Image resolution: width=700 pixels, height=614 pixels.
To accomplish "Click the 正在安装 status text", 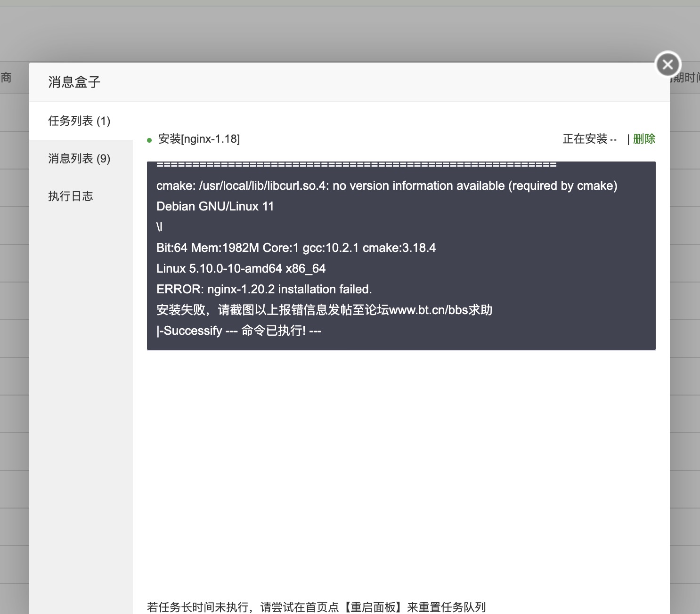I will click(585, 139).
